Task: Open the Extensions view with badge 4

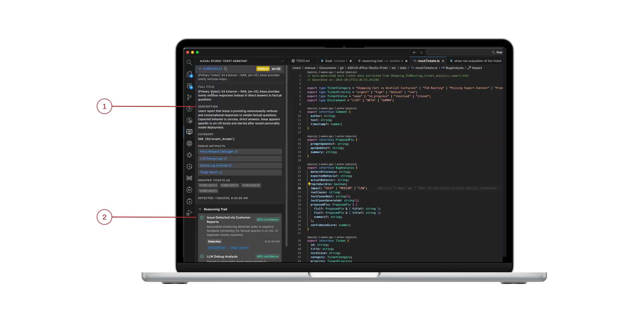Action: pos(189,86)
